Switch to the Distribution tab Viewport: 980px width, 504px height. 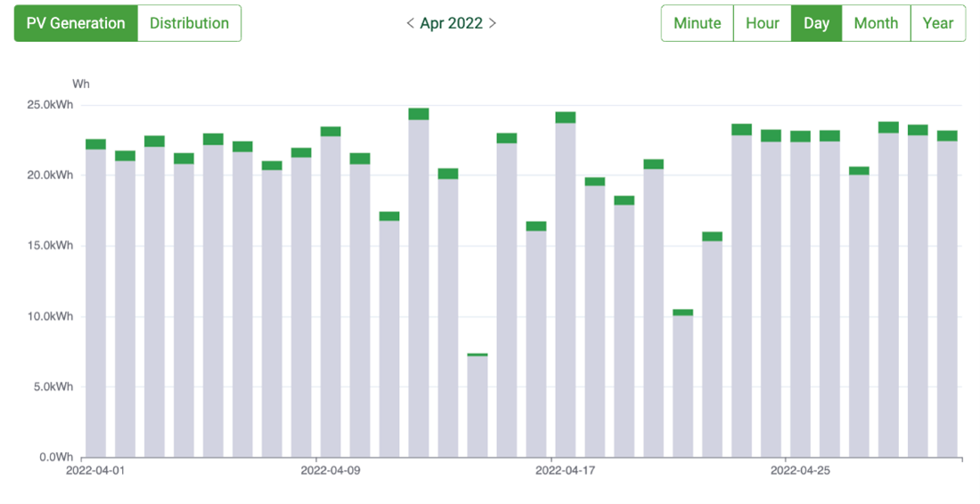[189, 23]
